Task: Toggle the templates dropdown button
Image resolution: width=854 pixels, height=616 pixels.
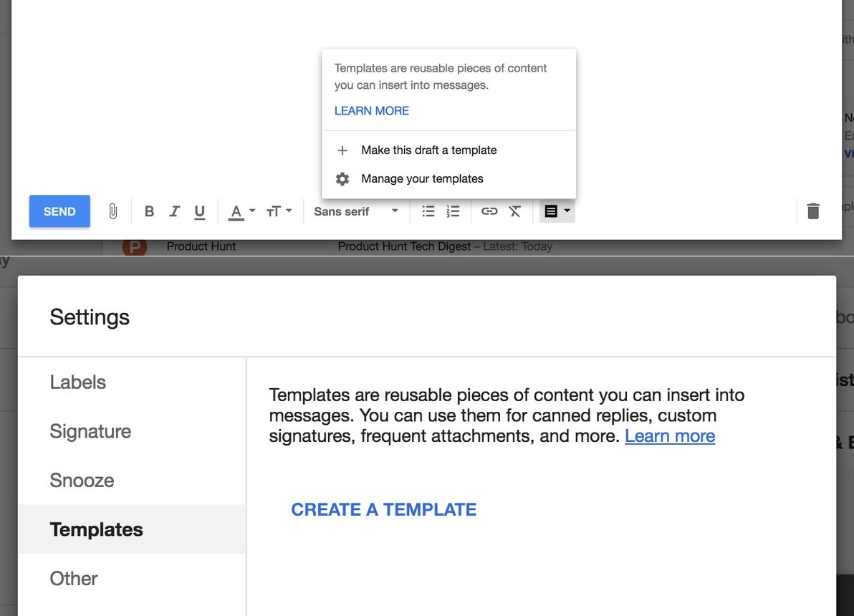Action: pos(557,211)
